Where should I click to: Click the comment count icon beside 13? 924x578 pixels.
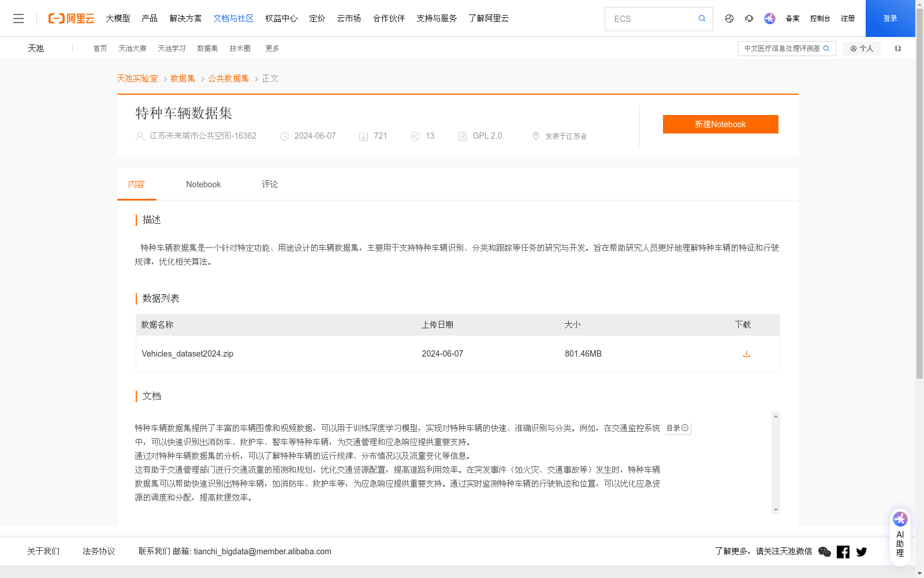click(x=415, y=136)
